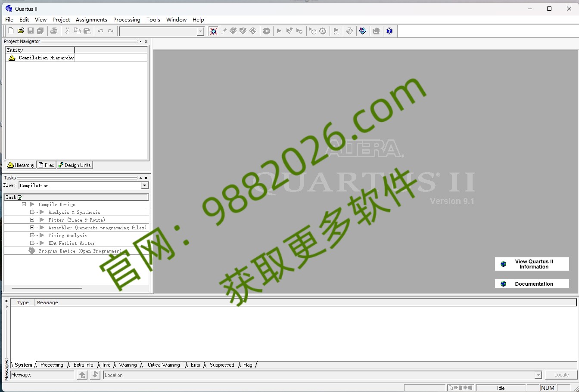Switch to the Error messages tab

click(196, 365)
